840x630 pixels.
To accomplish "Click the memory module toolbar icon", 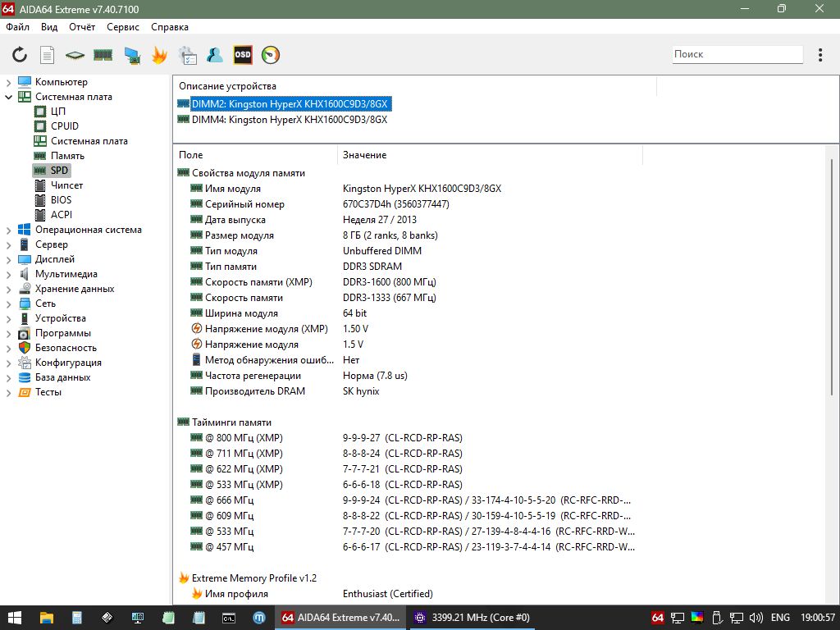I will (103, 55).
